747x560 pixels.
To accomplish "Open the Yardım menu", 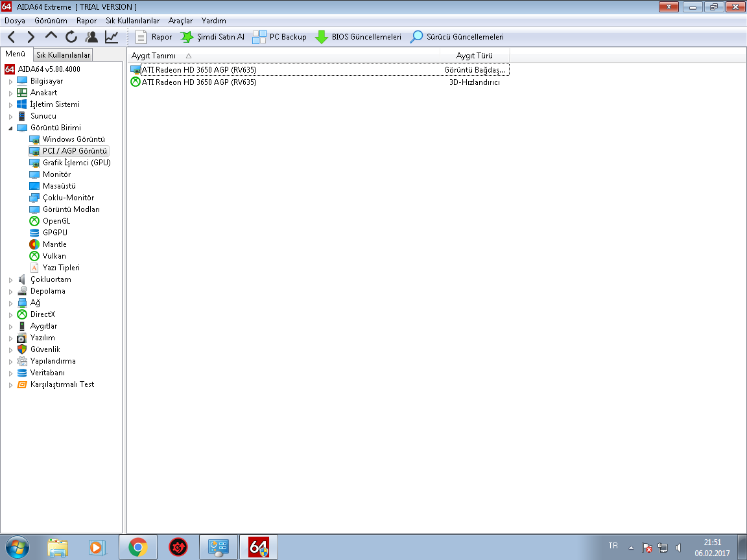I will [x=213, y=21].
